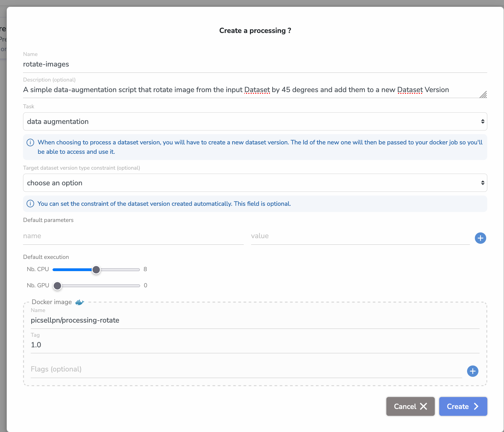Viewport: 504px width, 432px height.
Task: Open the Task dropdown showing data augmentation
Action: point(255,122)
